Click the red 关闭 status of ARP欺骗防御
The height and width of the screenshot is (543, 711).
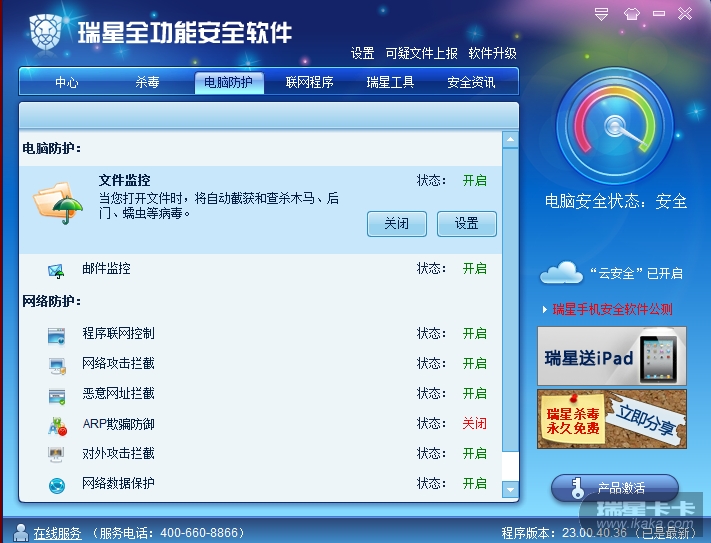coord(474,424)
